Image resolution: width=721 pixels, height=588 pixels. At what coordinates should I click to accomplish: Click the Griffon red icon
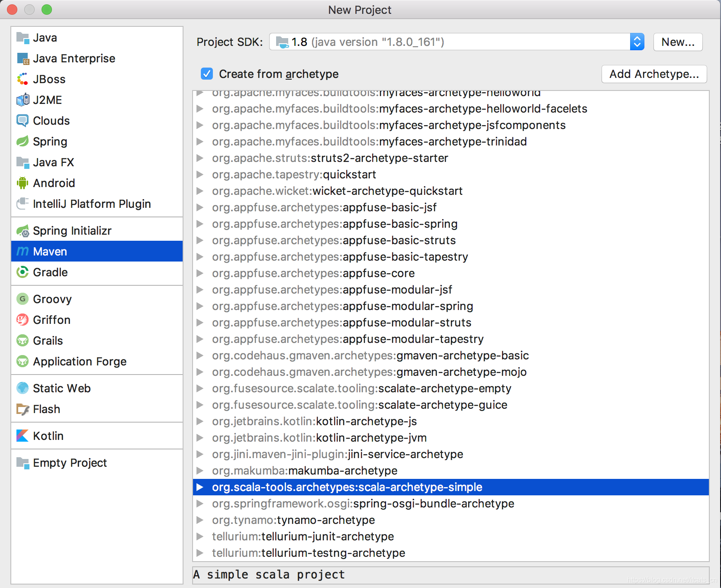(23, 320)
